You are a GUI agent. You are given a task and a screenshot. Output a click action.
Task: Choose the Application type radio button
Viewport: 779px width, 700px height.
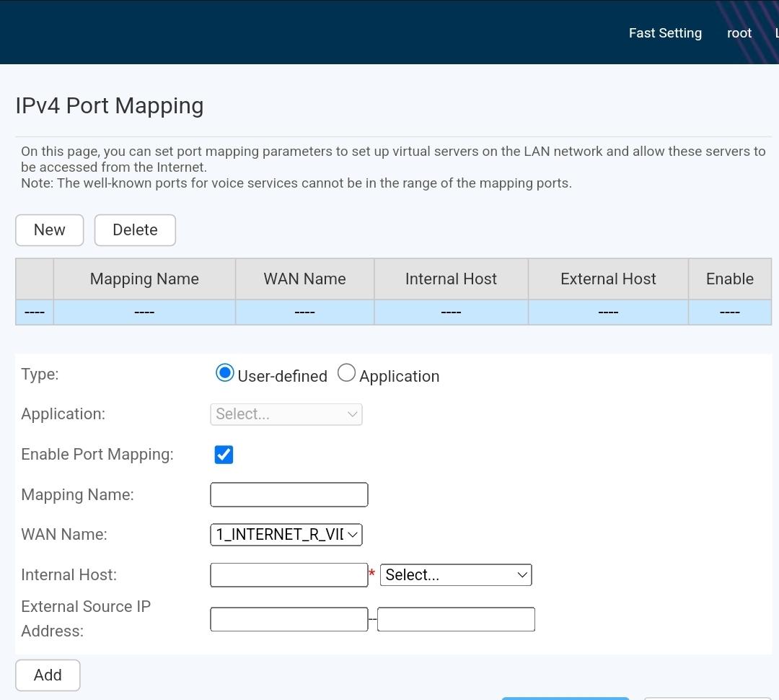pyautogui.click(x=346, y=373)
